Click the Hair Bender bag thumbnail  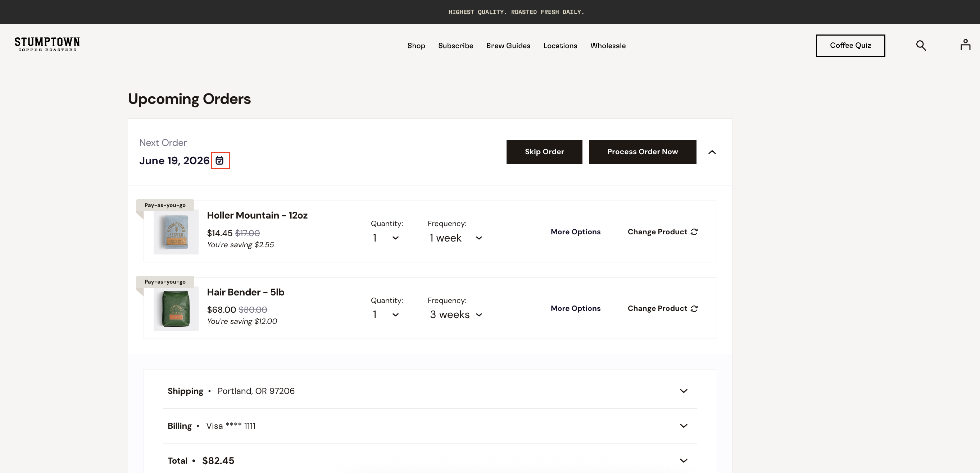pyautogui.click(x=176, y=308)
